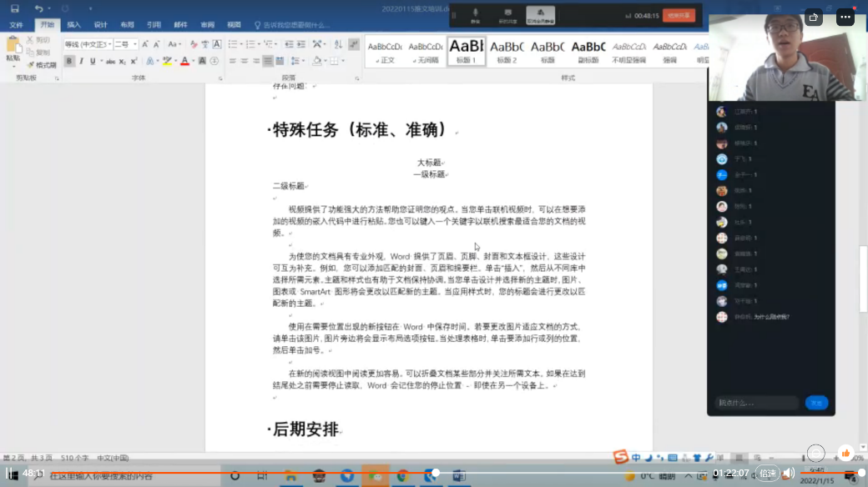Expand the Paste options arrow

[x=13, y=65]
